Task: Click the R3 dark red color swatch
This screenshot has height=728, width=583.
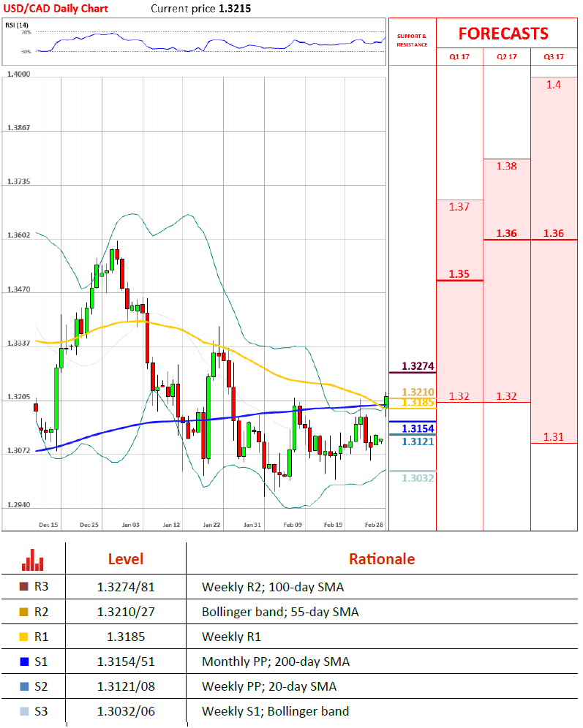Action: pyautogui.click(x=23, y=586)
